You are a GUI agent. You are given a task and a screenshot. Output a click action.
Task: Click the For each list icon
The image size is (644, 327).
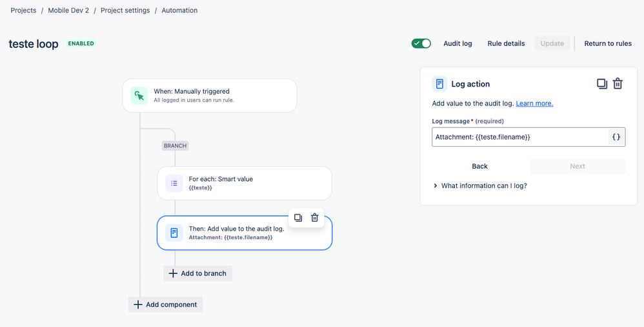tap(174, 183)
